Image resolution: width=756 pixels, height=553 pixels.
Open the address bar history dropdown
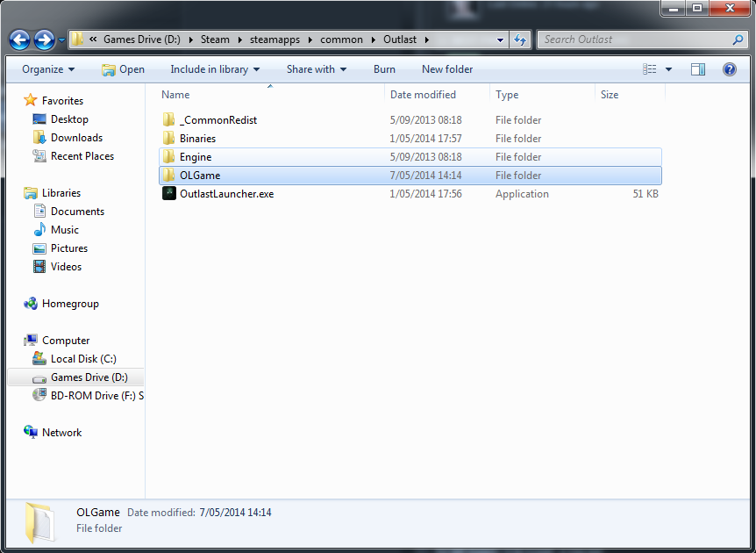501,40
